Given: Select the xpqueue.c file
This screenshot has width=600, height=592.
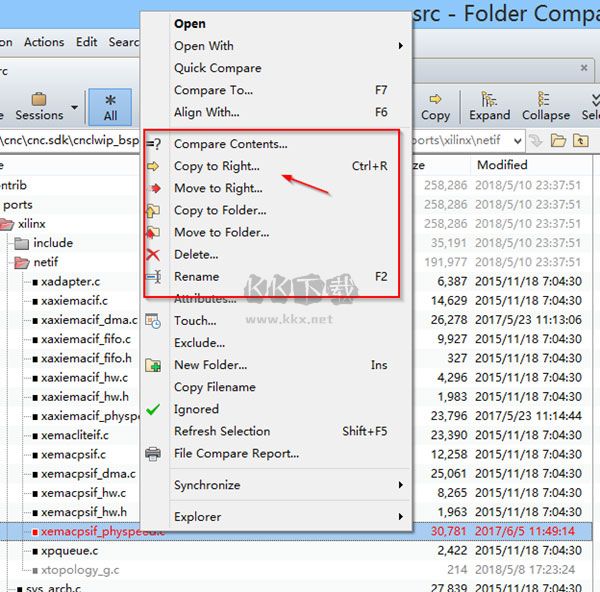Looking at the screenshot, I should tap(69, 550).
